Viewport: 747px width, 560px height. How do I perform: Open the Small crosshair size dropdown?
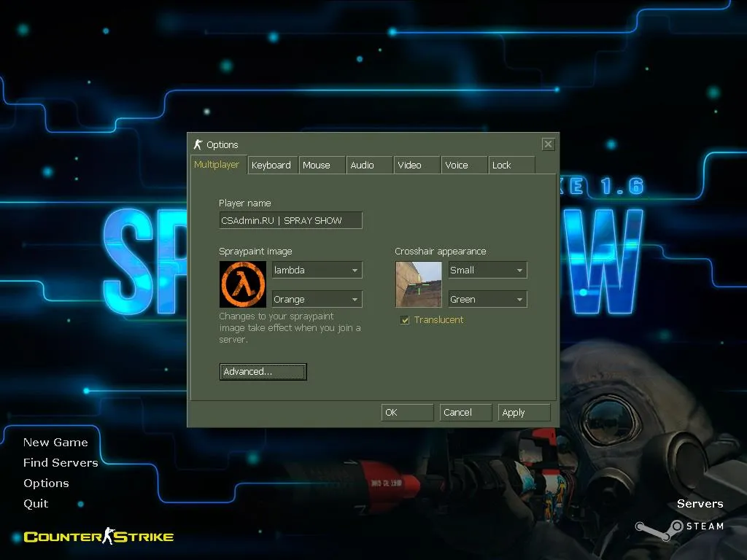click(x=487, y=270)
